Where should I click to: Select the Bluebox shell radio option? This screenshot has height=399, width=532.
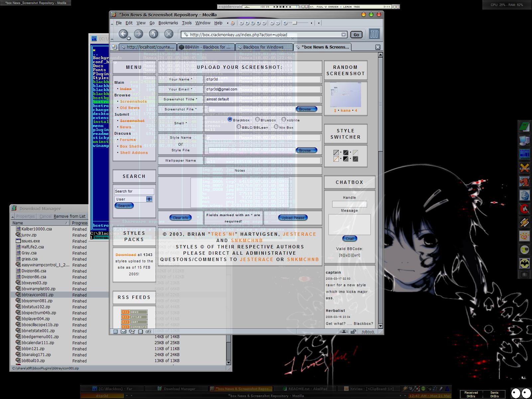(257, 119)
